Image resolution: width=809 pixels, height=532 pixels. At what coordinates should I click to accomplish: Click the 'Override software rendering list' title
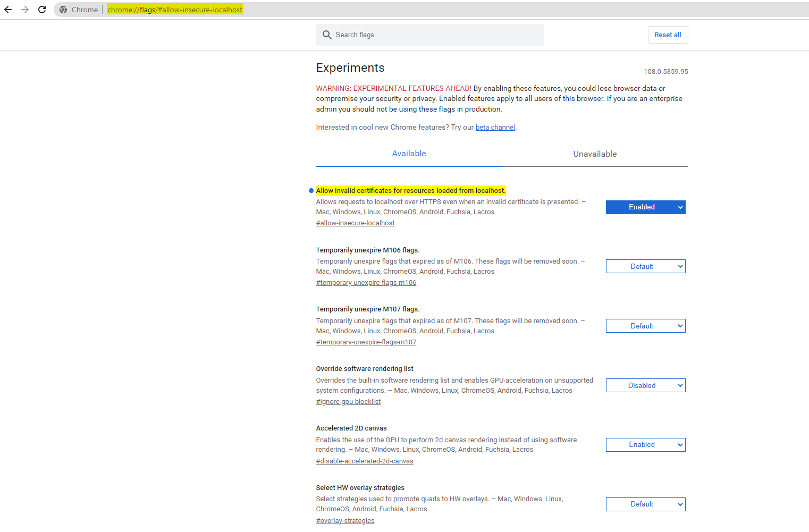point(365,369)
